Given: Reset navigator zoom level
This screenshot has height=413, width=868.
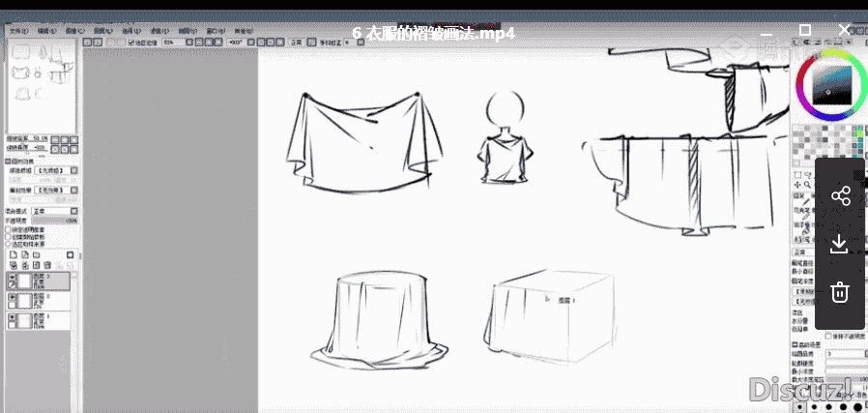Looking at the screenshot, I should 73,140.
